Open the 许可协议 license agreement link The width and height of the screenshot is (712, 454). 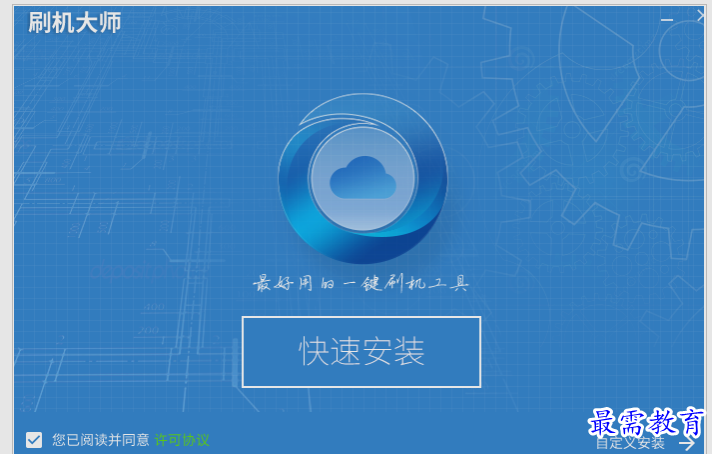tap(182, 439)
